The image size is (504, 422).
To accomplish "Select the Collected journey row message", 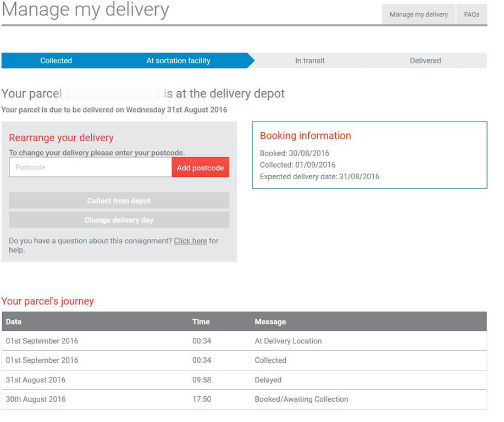I will [270, 360].
